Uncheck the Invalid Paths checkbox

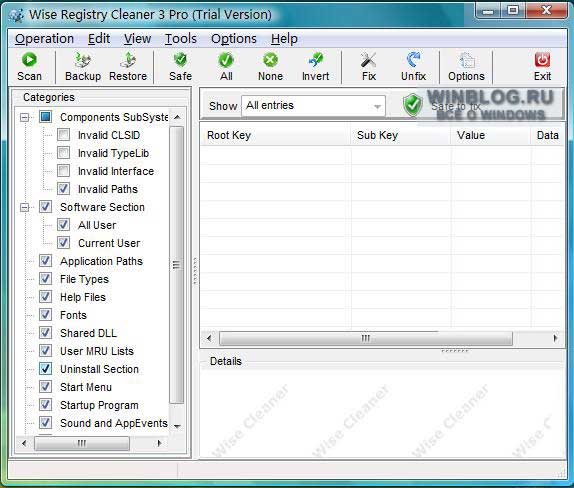point(63,189)
